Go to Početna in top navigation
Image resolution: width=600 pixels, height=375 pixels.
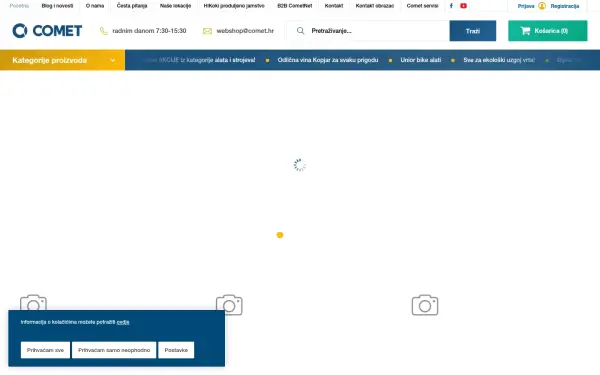click(x=19, y=6)
